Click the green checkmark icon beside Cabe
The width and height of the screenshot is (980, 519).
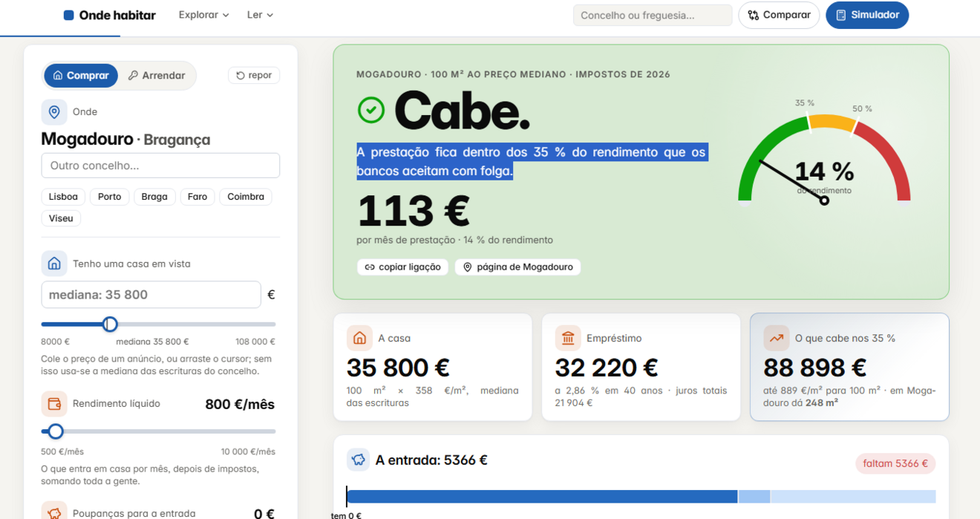click(x=371, y=110)
